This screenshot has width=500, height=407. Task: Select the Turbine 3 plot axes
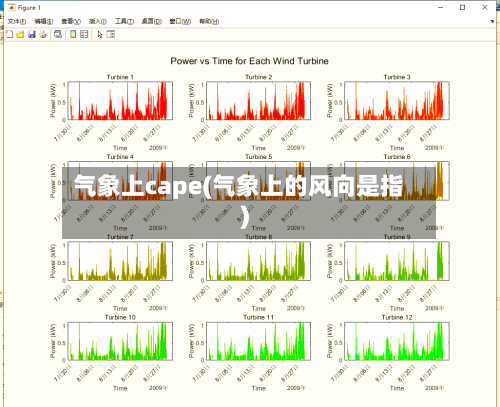397,101
